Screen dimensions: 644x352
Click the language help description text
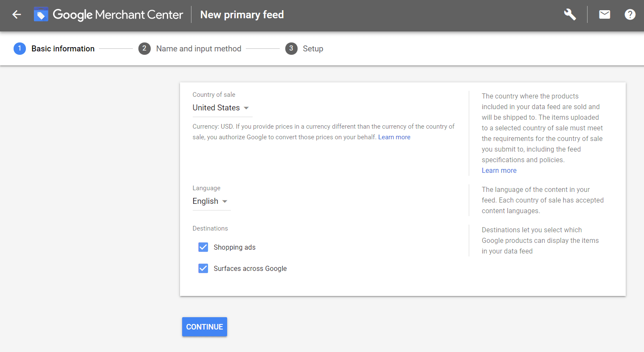click(543, 200)
